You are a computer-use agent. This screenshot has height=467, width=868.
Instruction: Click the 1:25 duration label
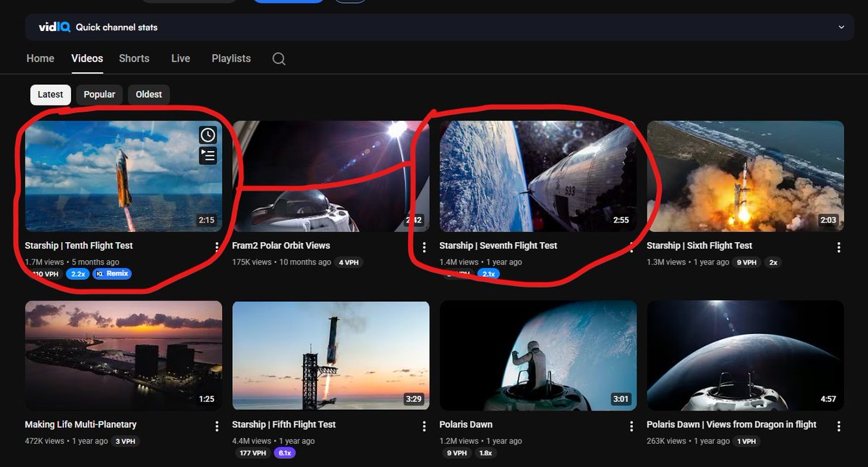[206, 399]
